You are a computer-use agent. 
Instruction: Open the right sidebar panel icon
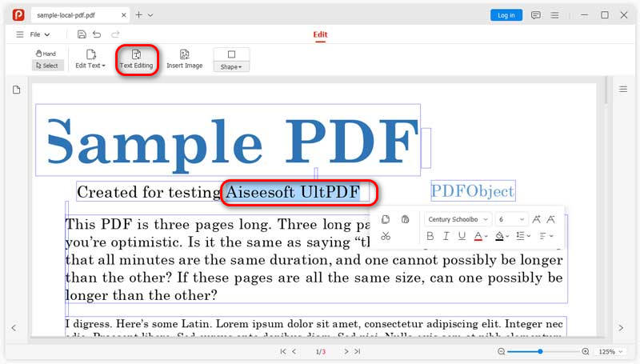[x=623, y=89]
